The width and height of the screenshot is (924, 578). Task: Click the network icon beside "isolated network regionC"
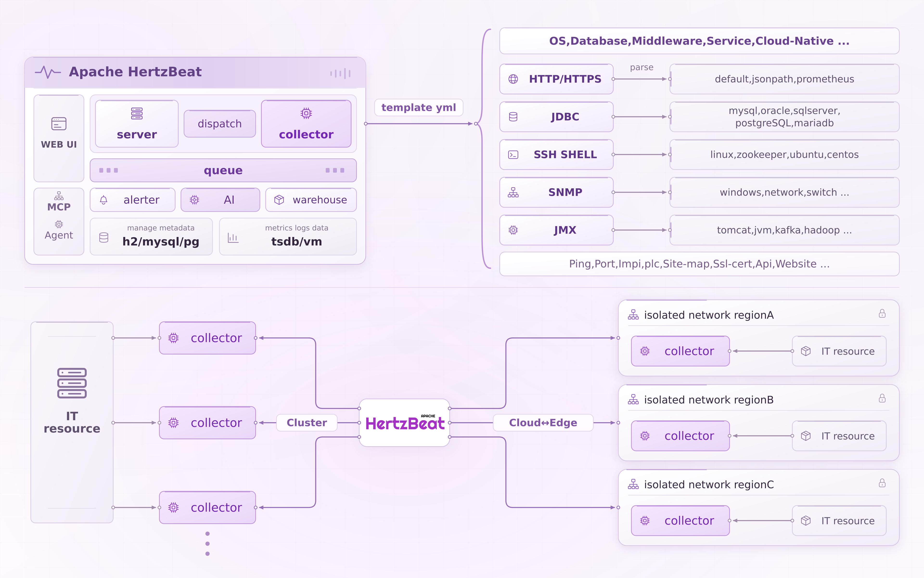633,484
